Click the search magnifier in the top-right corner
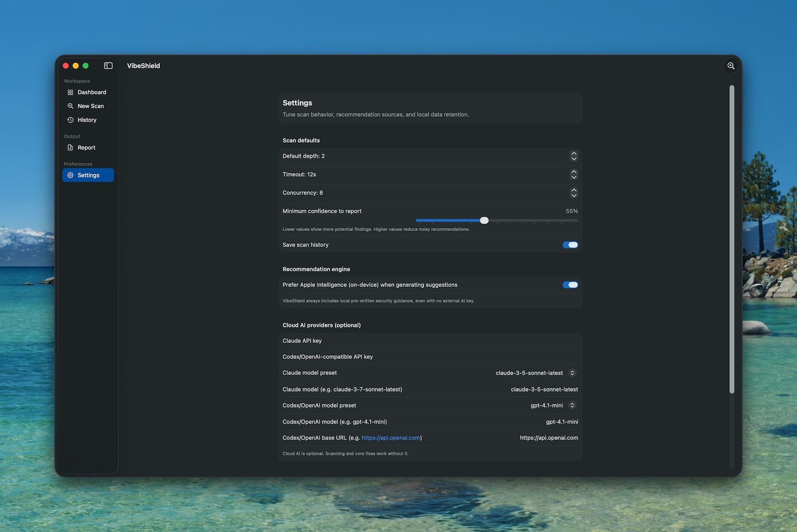 731,66
